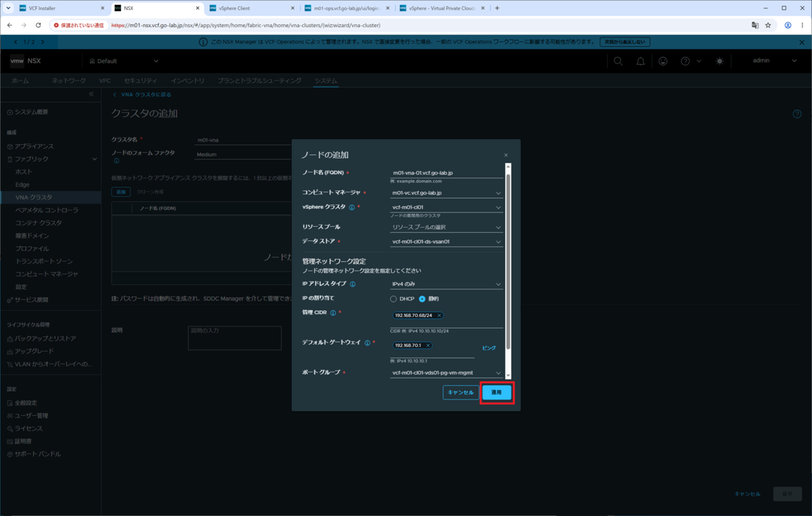Open Chrome three-dot menu
The height and width of the screenshot is (516, 812).
pyautogui.click(x=803, y=25)
